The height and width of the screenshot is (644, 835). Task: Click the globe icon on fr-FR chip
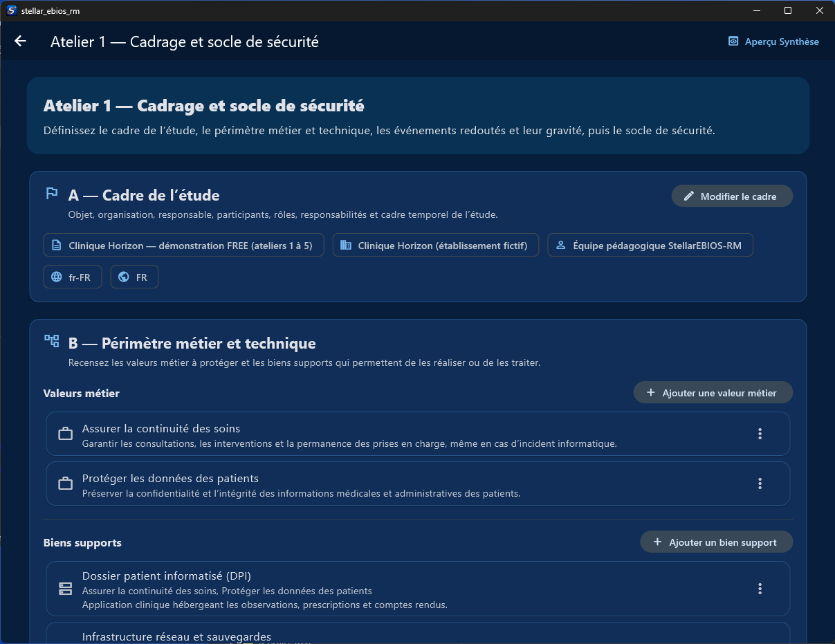pos(57,277)
